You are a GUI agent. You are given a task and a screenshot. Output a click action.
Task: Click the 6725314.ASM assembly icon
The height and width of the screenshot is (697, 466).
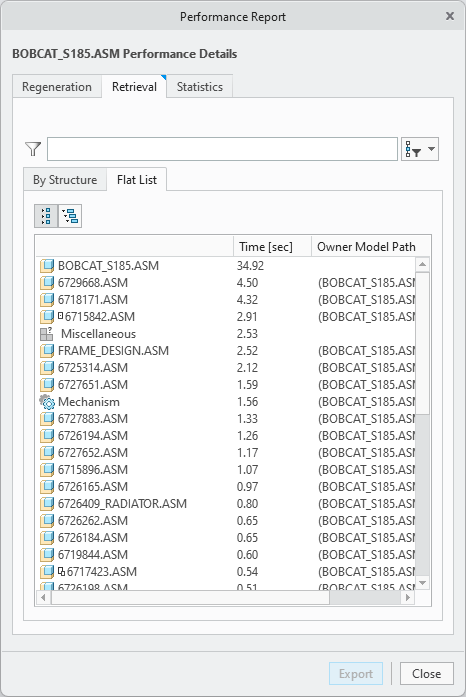[47, 368]
